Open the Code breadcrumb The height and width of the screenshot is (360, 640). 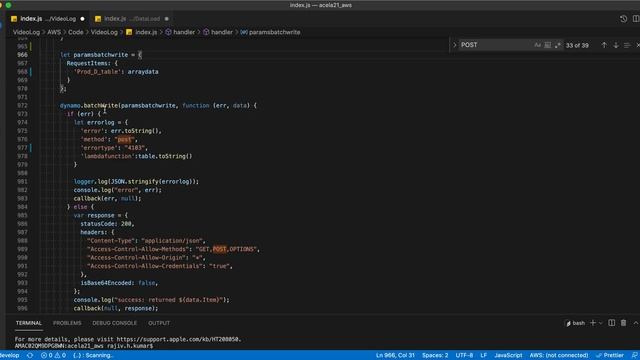click(76, 32)
